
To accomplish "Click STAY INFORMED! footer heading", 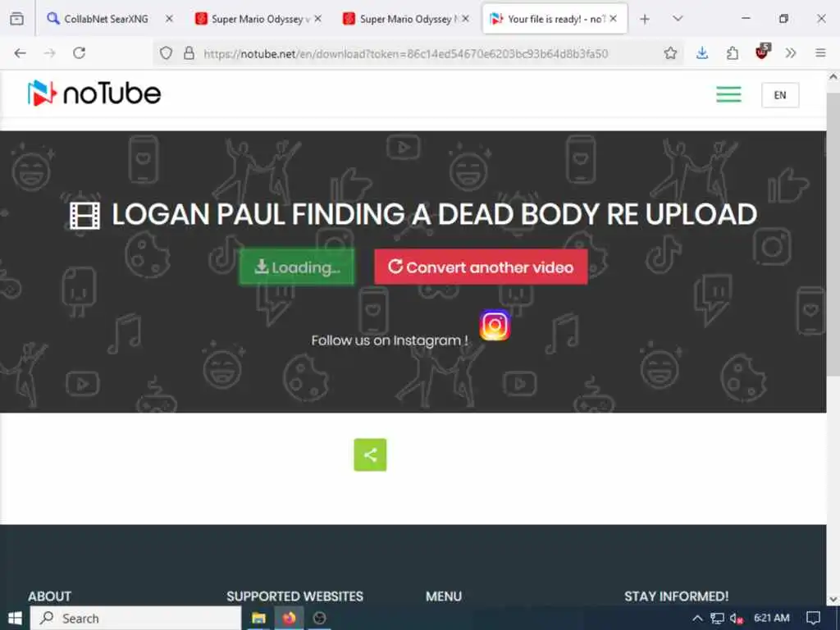I will [x=676, y=596].
